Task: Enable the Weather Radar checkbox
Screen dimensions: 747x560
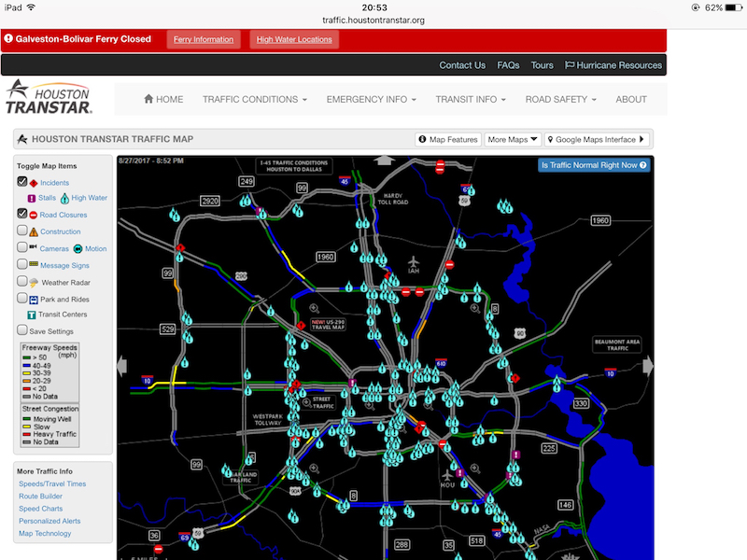Action: 21,282
